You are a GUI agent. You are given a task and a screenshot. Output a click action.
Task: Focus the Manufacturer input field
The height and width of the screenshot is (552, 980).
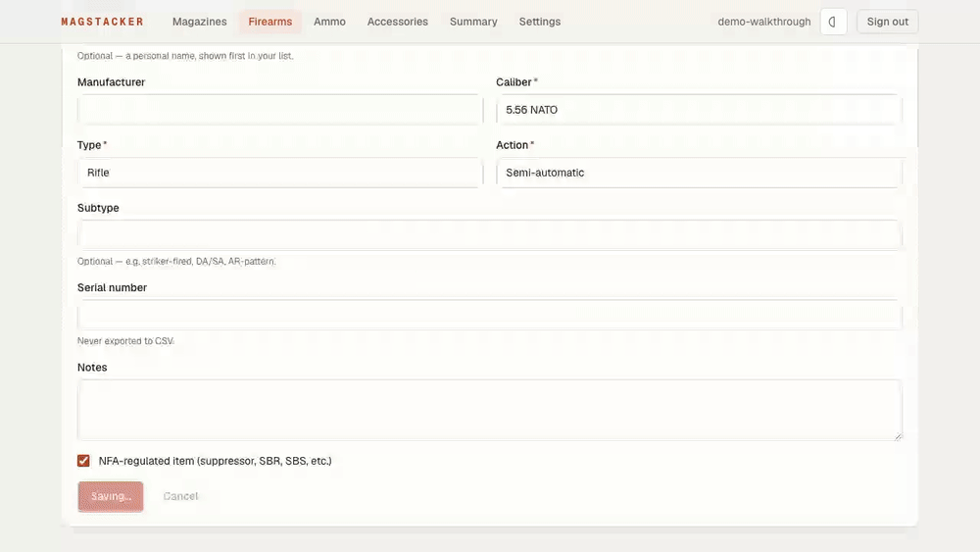pos(280,110)
